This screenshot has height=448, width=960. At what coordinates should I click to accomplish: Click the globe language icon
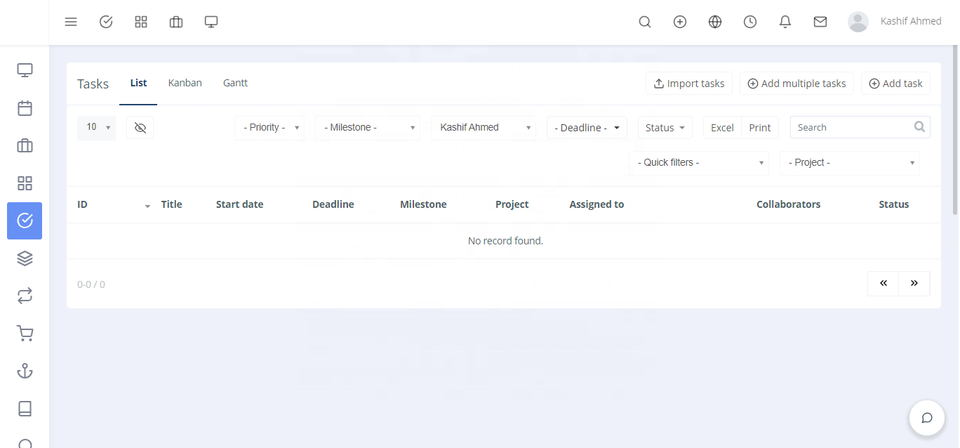click(x=715, y=22)
